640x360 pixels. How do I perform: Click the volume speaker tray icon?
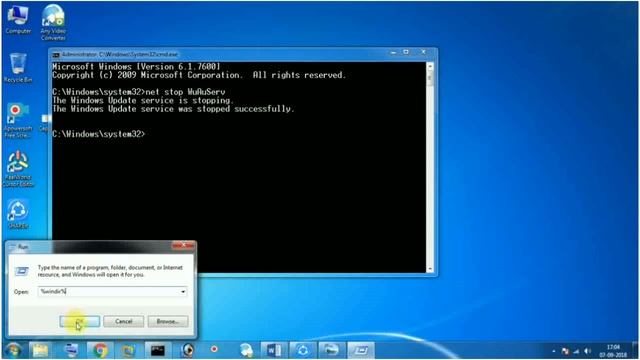click(x=587, y=351)
